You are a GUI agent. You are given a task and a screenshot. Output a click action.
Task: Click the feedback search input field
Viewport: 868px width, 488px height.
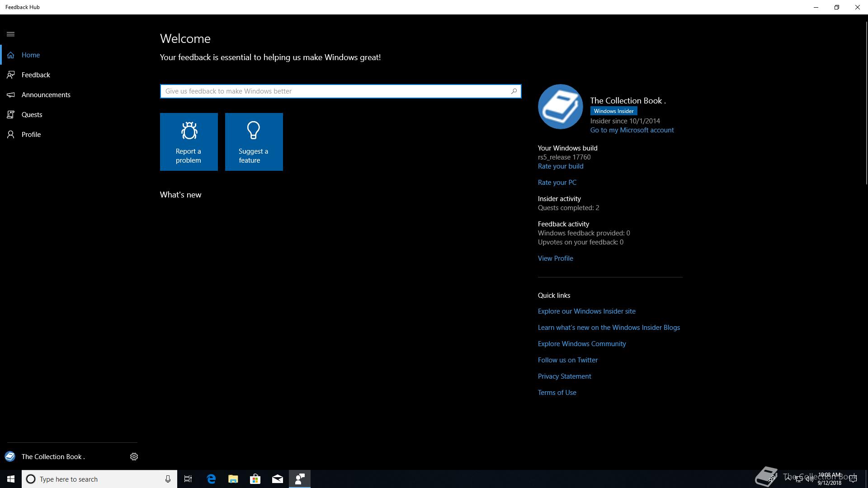tap(335, 91)
